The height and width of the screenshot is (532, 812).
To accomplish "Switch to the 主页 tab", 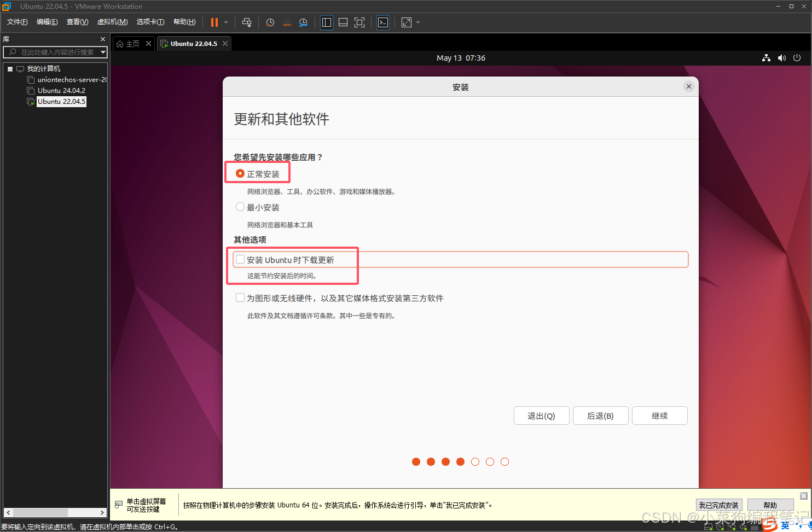I will tap(131, 43).
